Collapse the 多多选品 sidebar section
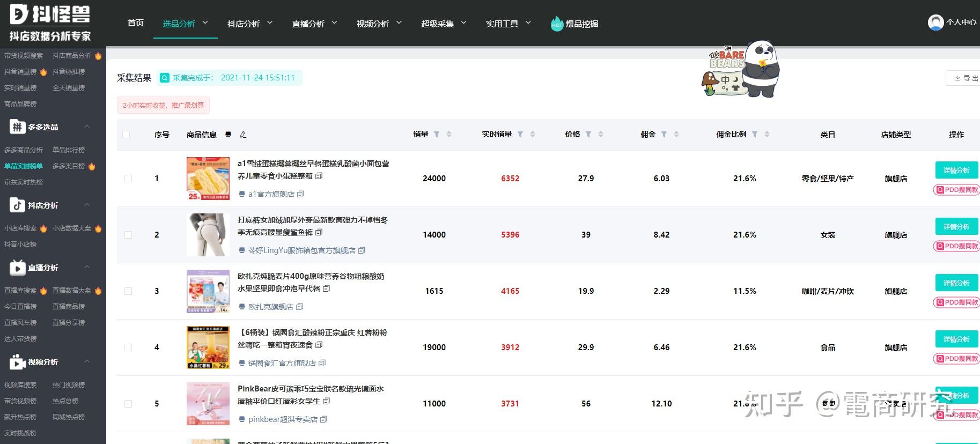 click(x=87, y=127)
